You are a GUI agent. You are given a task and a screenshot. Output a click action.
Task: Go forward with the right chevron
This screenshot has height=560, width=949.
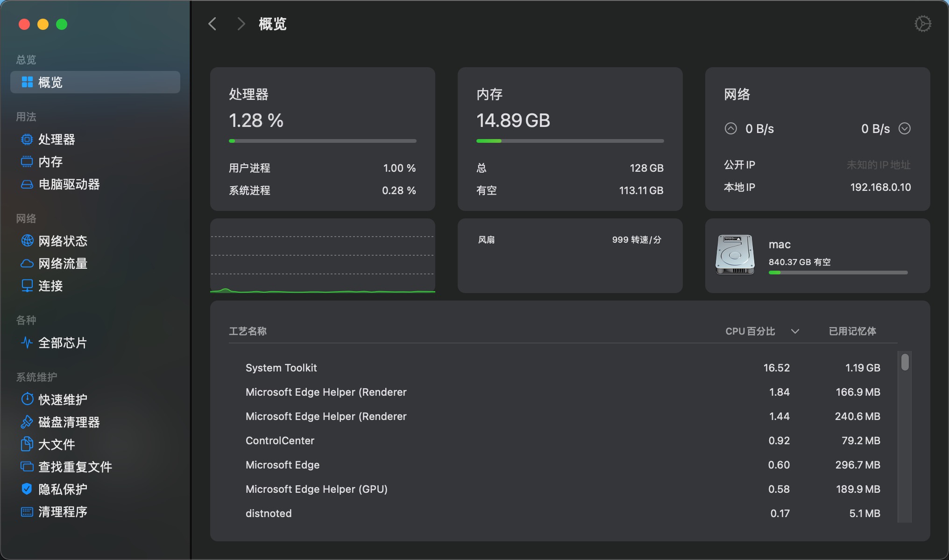(241, 24)
